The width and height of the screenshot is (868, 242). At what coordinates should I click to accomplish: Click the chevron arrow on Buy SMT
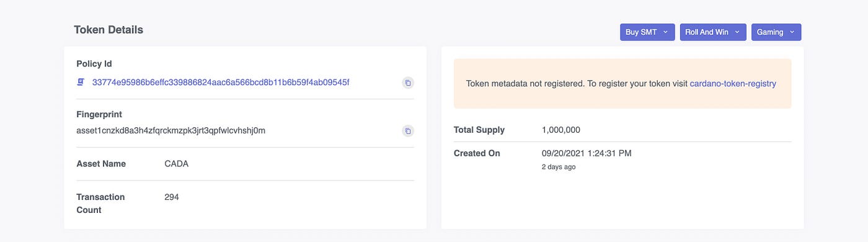point(665,32)
